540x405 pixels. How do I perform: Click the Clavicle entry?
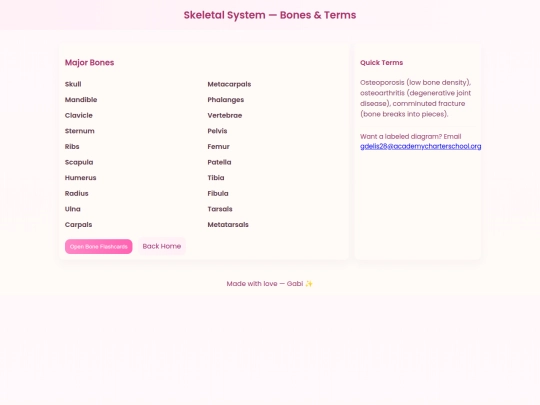pos(79,115)
